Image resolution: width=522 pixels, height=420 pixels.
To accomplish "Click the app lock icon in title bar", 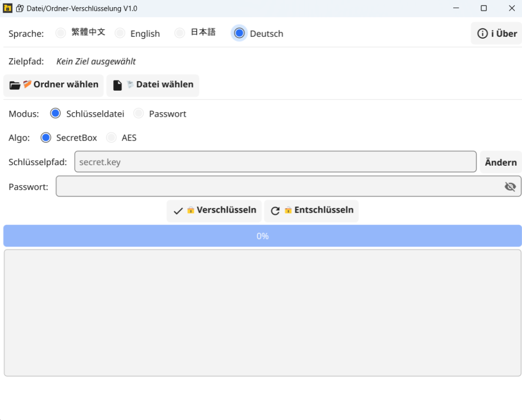I will (x=8, y=8).
